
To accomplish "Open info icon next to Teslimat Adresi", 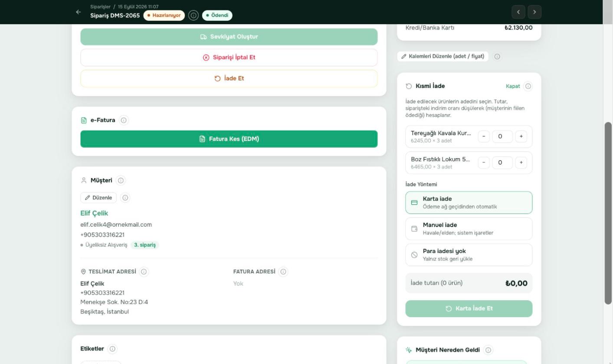I will pos(144,272).
